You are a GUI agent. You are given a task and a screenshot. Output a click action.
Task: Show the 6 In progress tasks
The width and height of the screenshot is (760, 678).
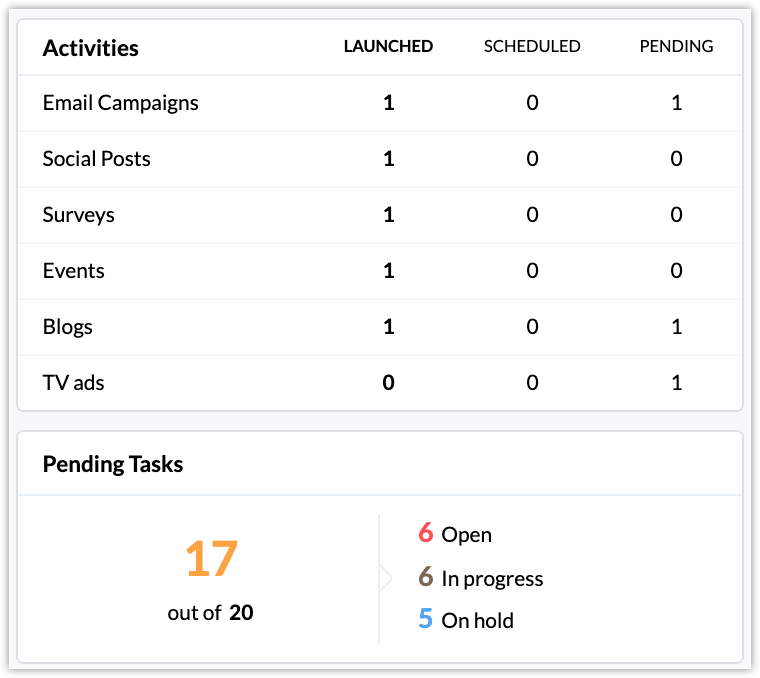[481, 578]
